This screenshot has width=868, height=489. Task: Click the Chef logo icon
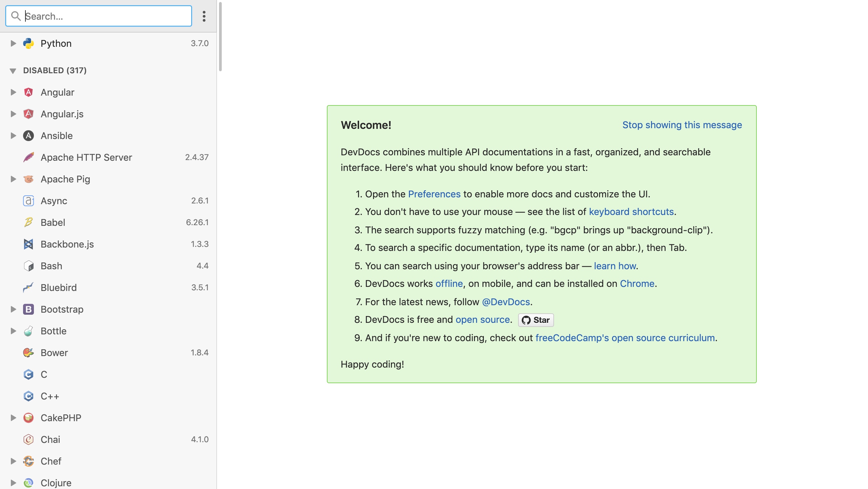pos(28,461)
